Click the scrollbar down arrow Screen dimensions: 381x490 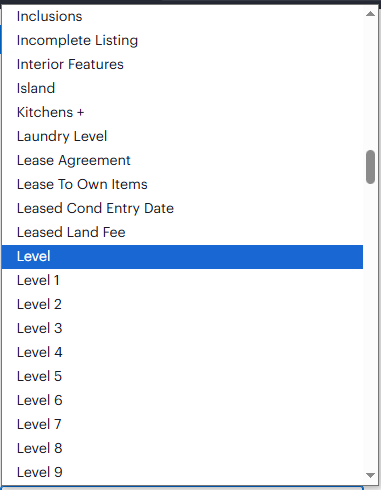(370, 475)
